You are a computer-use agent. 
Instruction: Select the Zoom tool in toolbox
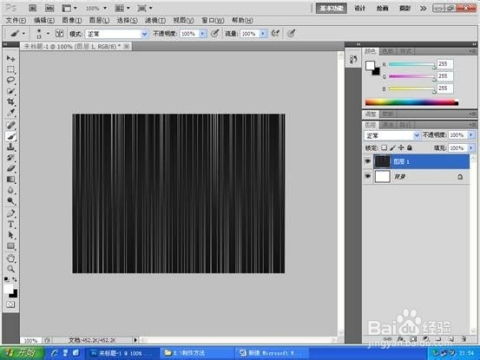click(x=11, y=269)
